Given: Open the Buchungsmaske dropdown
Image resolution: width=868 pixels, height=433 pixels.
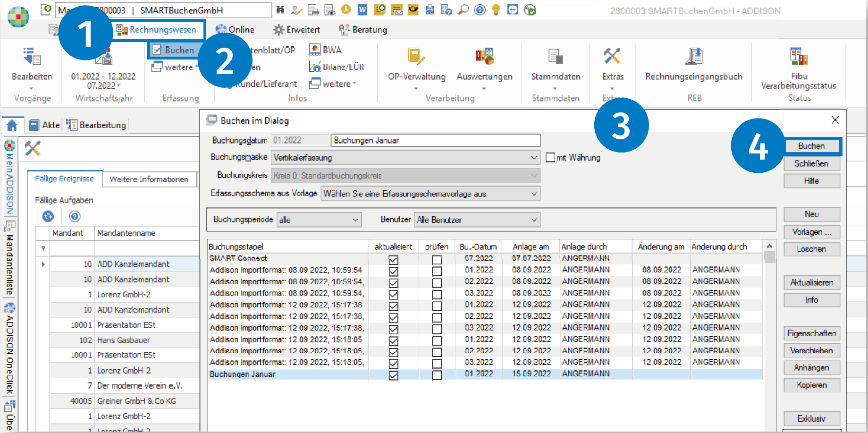Looking at the screenshot, I should point(405,157).
